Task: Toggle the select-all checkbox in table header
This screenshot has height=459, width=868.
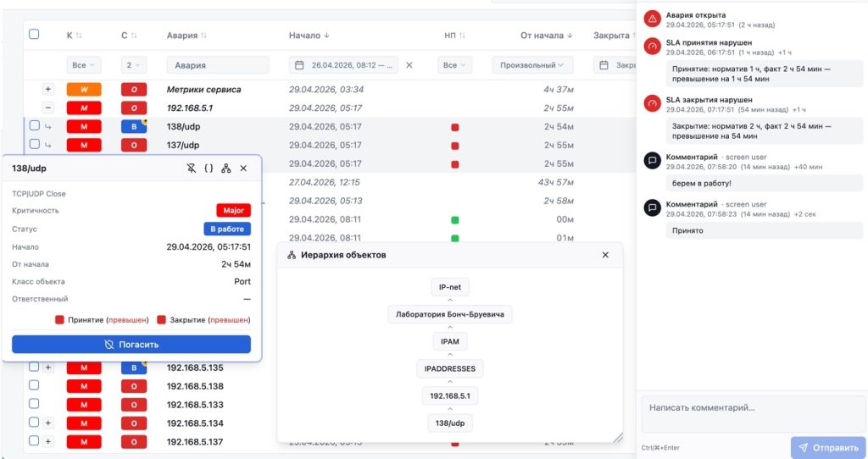Action: pos(34,35)
